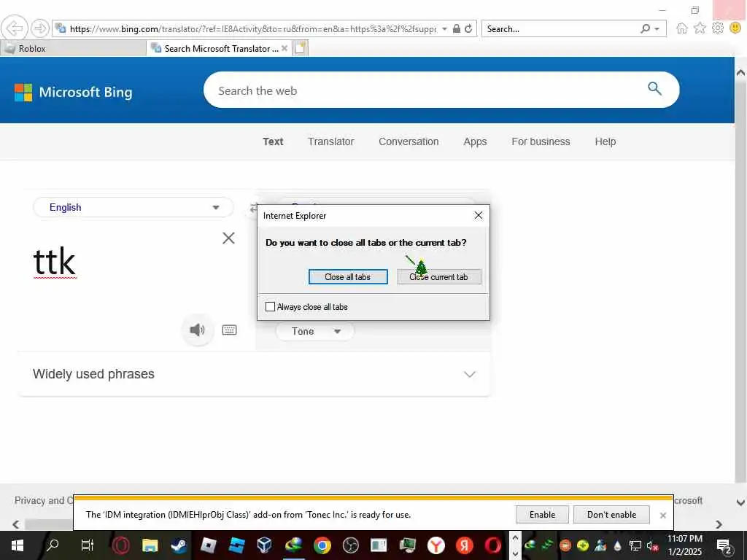Click the IE search magnifier icon
The height and width of the screenshot is (560, 747).
[x=645, y=28]
